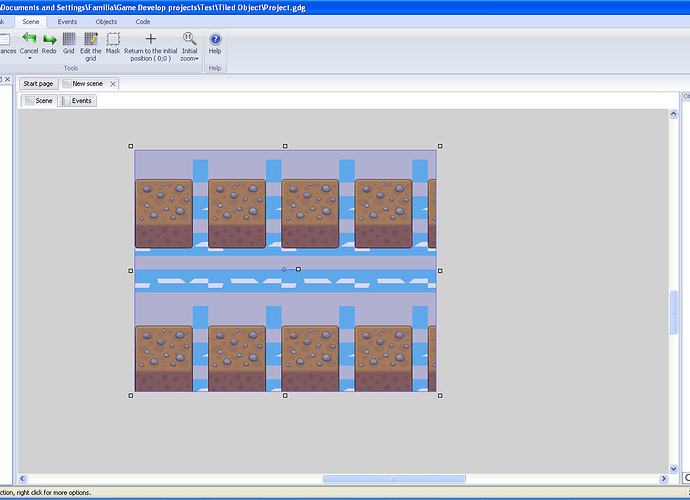Toggle the Grid tool icon

[69, 39]
